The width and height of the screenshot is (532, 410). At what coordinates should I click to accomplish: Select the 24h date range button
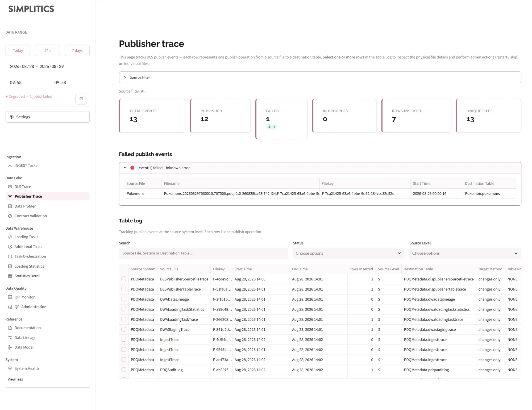47,50
